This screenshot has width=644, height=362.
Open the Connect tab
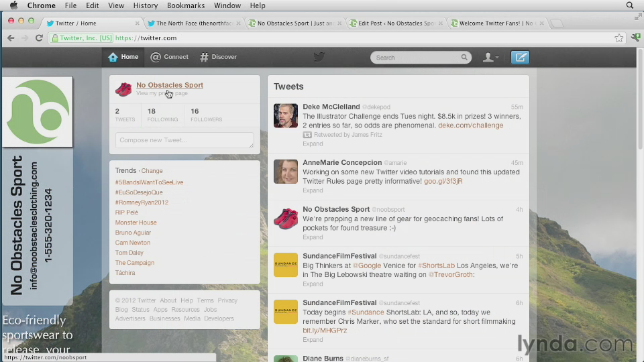coord(169,57)
